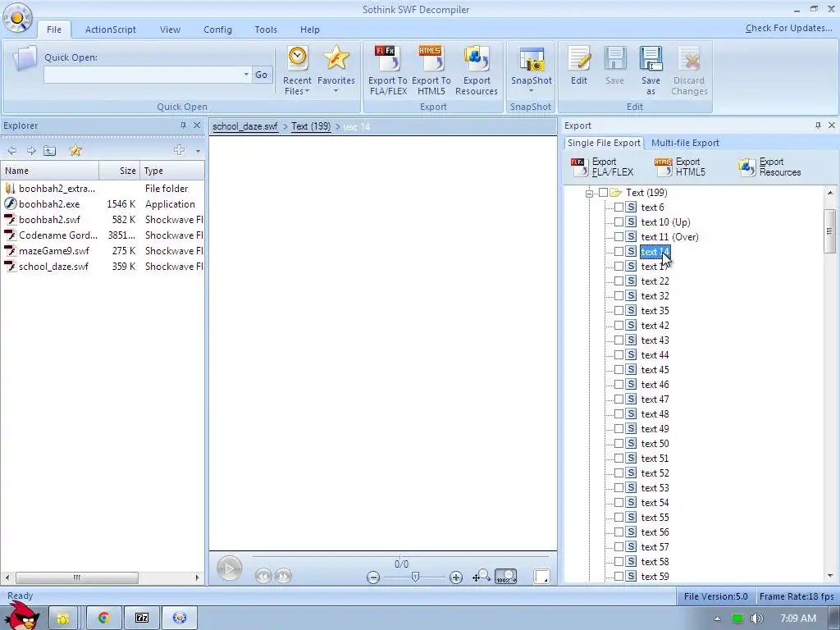
Task: Select mazeGame9.swf in the Explorer
Action: (x=53, y=251)
